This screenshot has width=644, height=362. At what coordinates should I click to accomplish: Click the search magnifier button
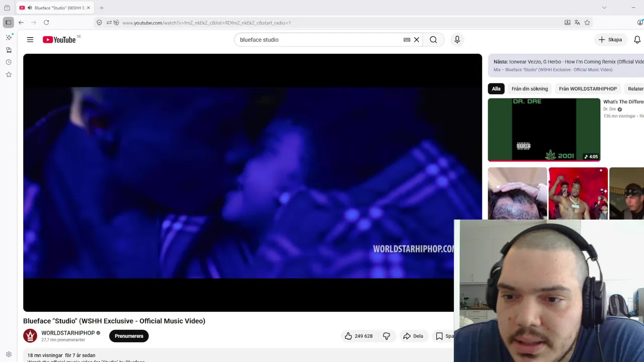coord(433,40)
